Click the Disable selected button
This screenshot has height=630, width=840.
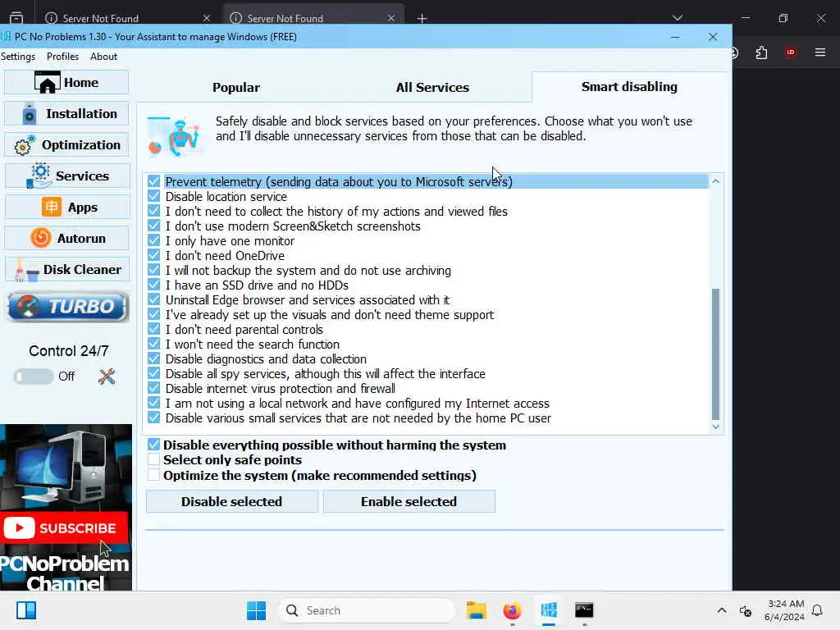[x=231, y=501]
